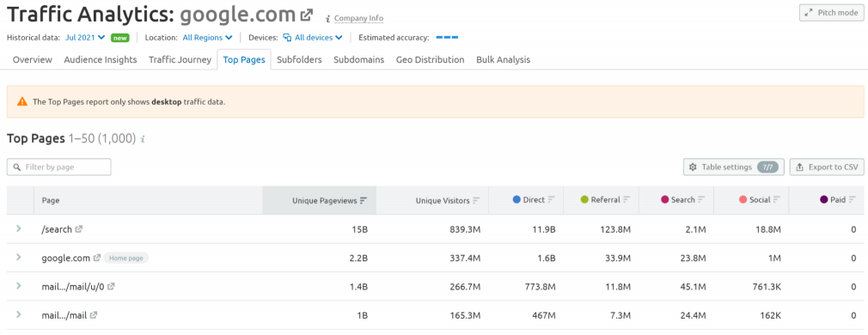Viewport: 868px width, 335px height.
Task: Open mail.../mail external link icon
Action: point(94,315)
